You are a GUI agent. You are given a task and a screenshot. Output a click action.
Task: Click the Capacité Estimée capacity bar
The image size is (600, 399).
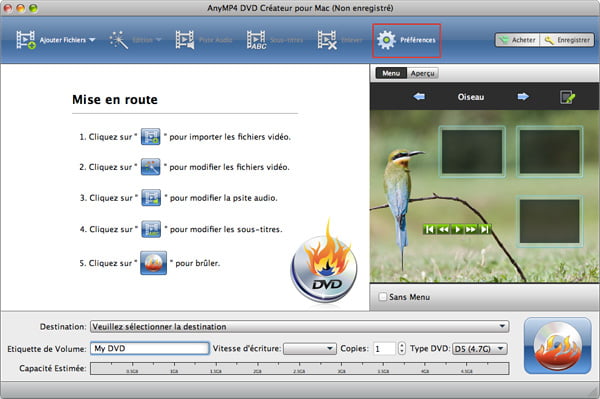click(300, 368)
